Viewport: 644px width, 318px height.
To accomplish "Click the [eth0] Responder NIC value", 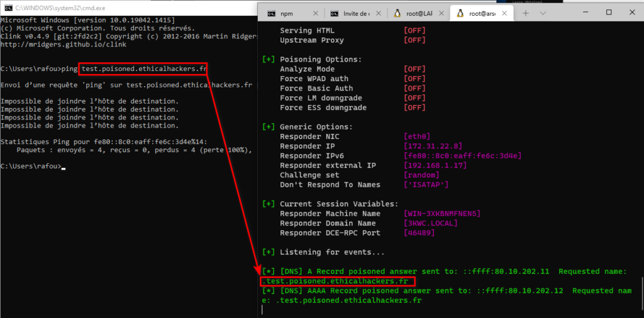I will click(x=417, y=136).
